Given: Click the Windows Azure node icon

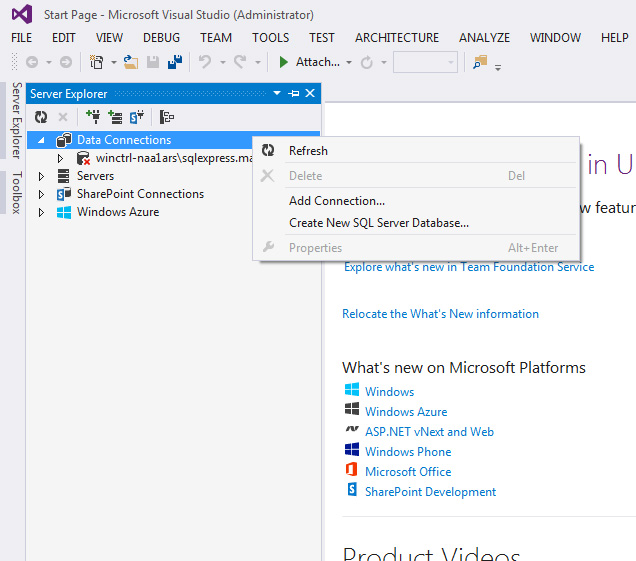Looking at the screenshot, I should tap(64, 212).
